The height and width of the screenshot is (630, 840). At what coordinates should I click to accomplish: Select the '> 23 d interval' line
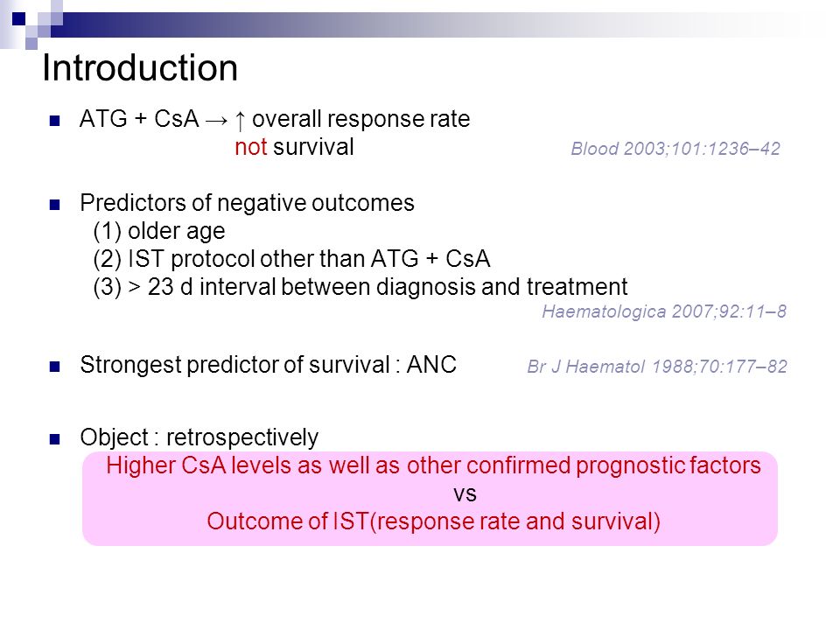360,287
